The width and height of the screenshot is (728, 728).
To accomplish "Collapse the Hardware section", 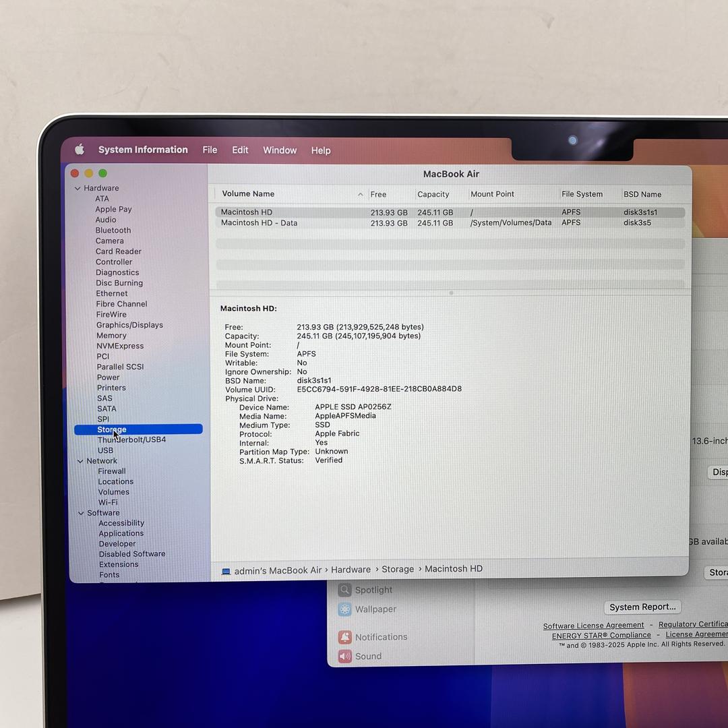I will pyautogui.click(x=78, y=189).
